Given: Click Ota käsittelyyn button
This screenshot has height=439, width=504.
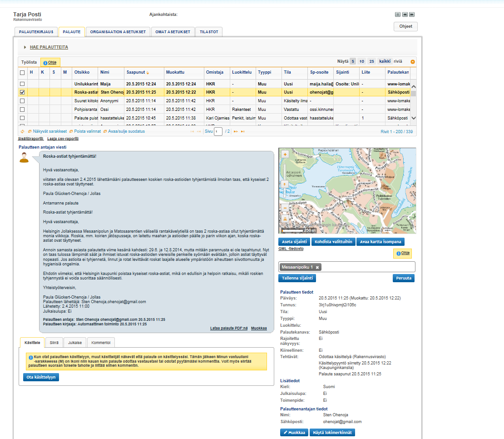Looking at the screenshot, I should [41, 377].
